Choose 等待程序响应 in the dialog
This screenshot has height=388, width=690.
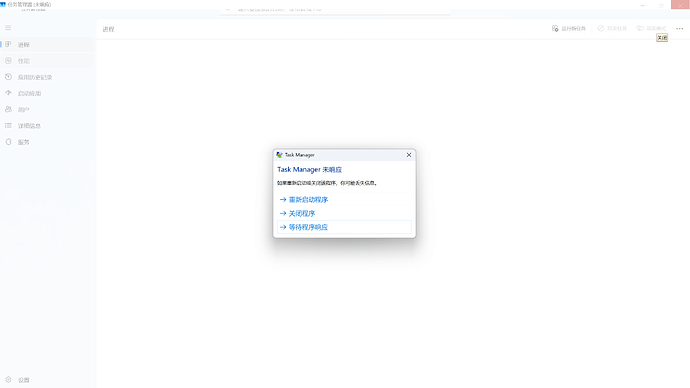[344, 227]
